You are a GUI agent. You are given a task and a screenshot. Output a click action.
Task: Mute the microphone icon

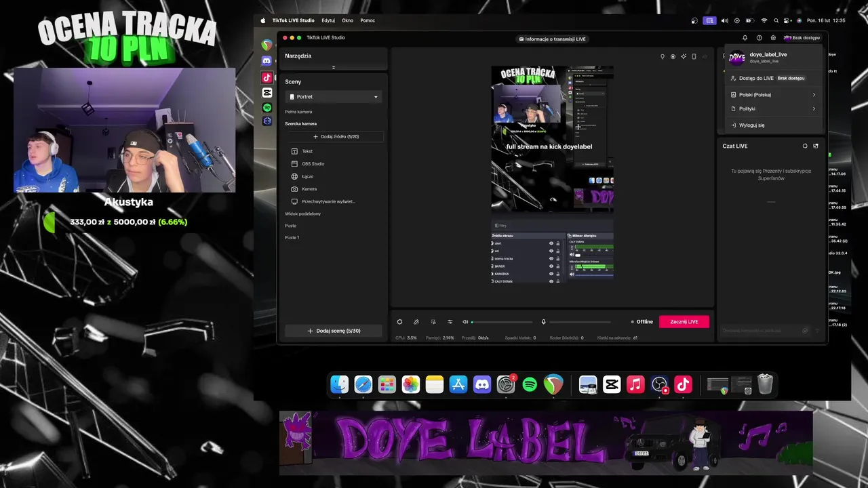tap(543, 322)
